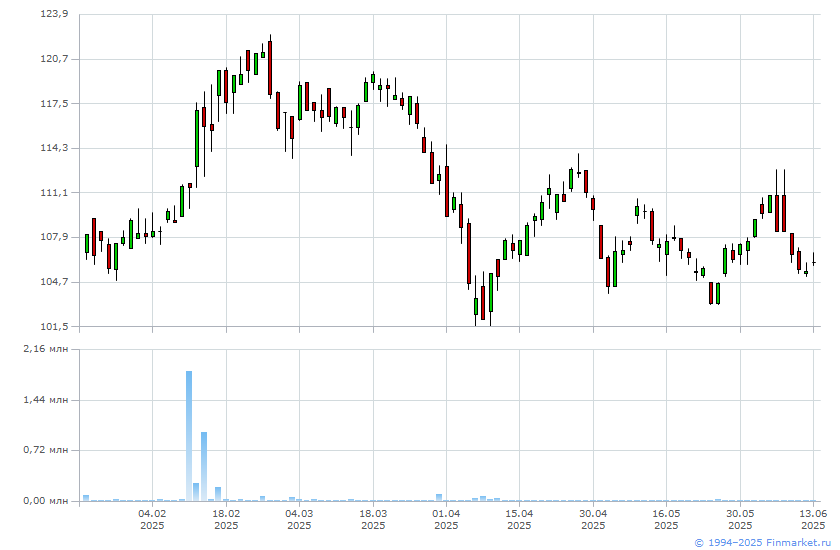The width and height of the screenshot is (840, 550).
Task: Click the 114,3 price axis label
Action: click(55, 148)
